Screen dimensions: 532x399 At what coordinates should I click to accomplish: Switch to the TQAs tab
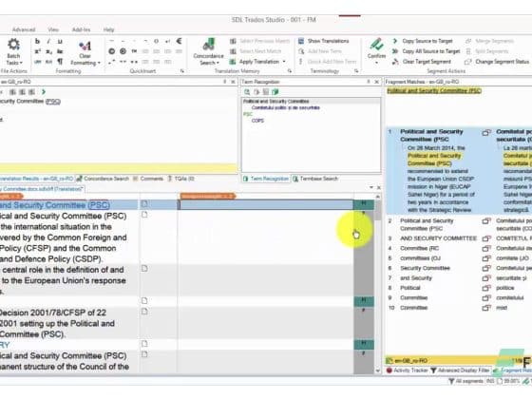[180, 179]
